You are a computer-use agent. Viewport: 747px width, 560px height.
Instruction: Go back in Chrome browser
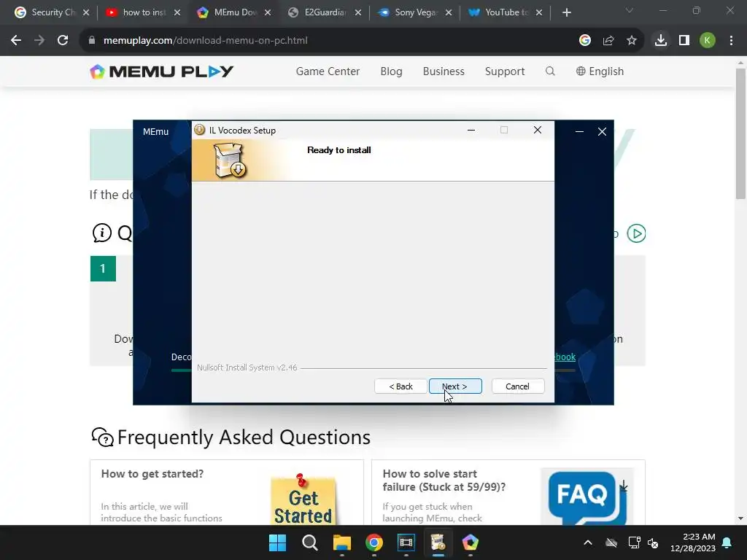point(16,41)
